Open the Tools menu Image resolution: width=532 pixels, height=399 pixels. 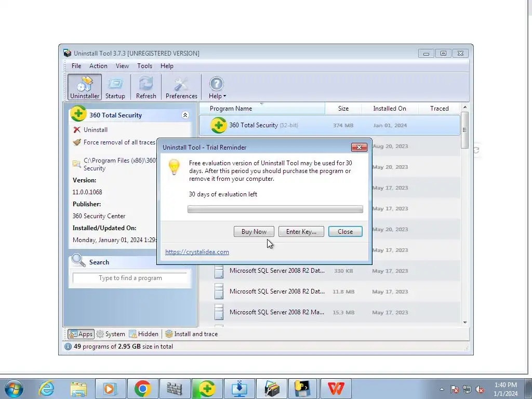coord(144,66)
